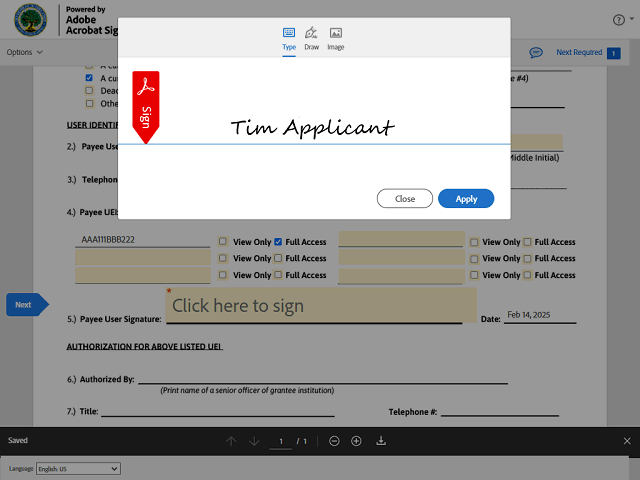Click the Department seal logo
This screenshot has height=480, width=640.
click(x=31, y=20)
